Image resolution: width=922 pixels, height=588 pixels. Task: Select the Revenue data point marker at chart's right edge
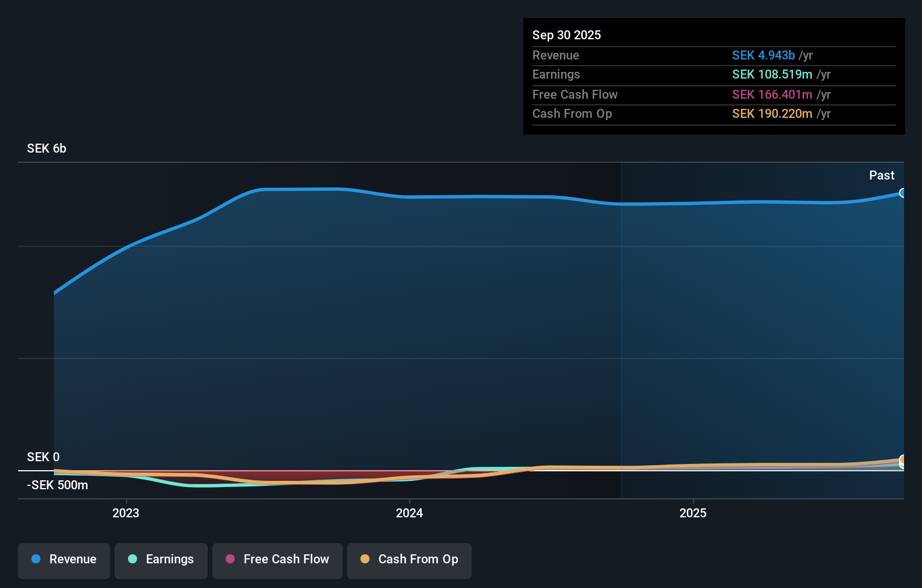click(x=903, y=192)
